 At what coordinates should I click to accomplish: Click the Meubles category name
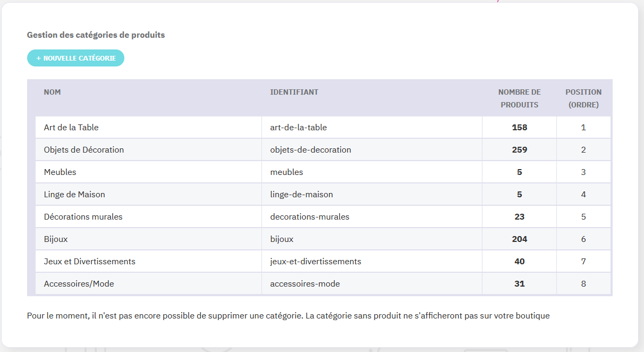point(60,172)
